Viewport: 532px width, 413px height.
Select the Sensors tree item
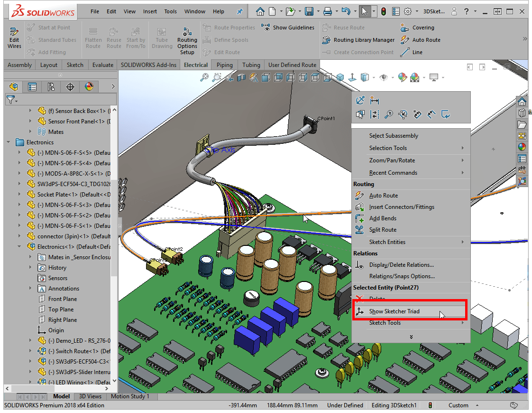coord(53,278)
